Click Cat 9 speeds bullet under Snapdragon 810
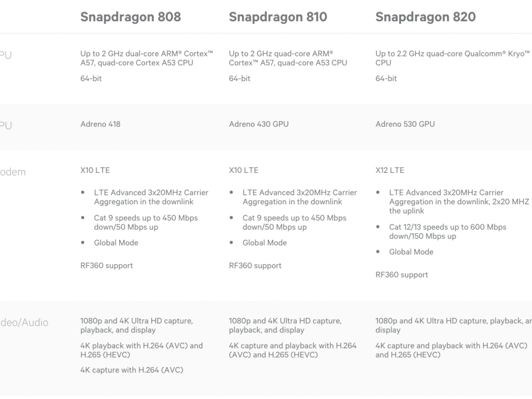Image resolution: width=532 pixels, height=399 pixels. (294, 223)
